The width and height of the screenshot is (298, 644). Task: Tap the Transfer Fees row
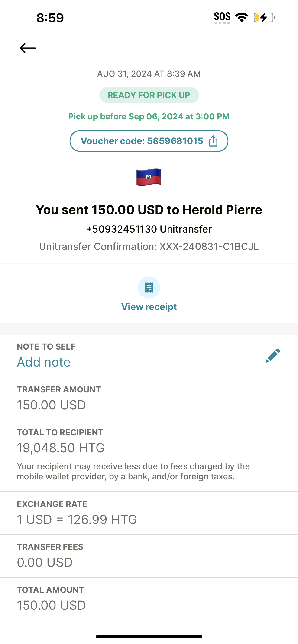[149, 556]
